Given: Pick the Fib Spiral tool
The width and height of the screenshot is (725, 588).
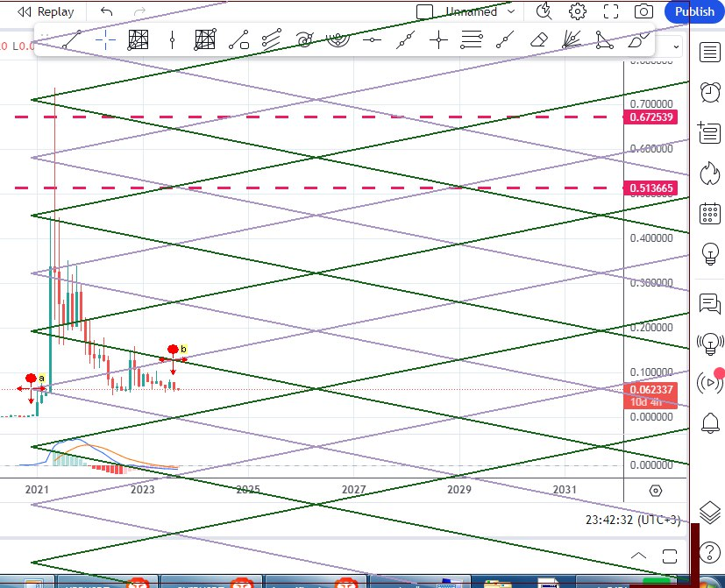Looking at the screenshot, I should [305, 39].
